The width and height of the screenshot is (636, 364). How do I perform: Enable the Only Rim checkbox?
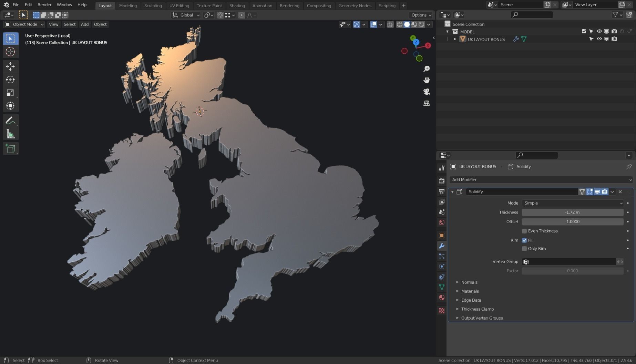524,249
